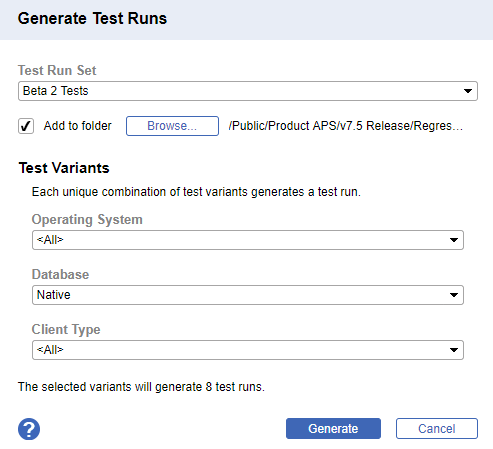
Task: Expand the Database dropdown arrow
Action: coord(454,295)
